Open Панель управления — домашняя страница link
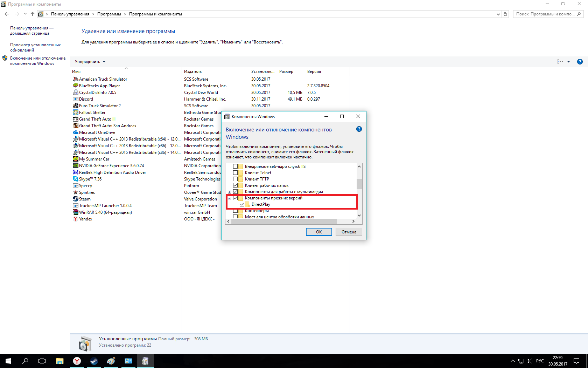Viewport: 588px width, 368px height. (32, 31)
